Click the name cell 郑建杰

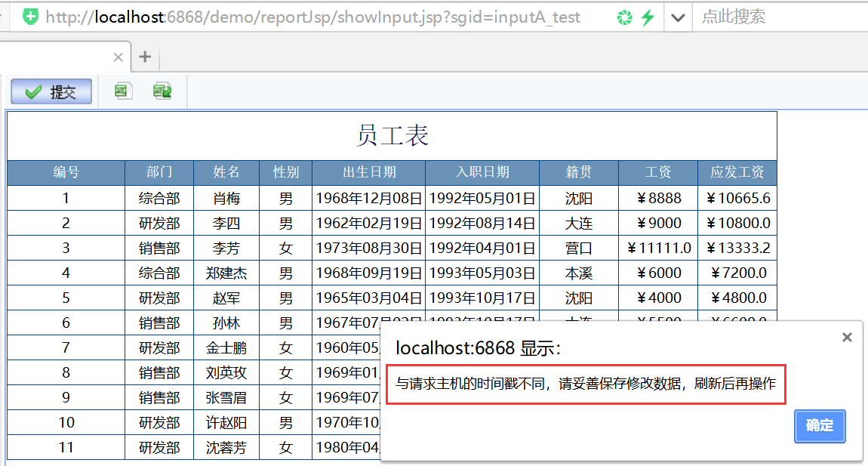coord(226,273)
